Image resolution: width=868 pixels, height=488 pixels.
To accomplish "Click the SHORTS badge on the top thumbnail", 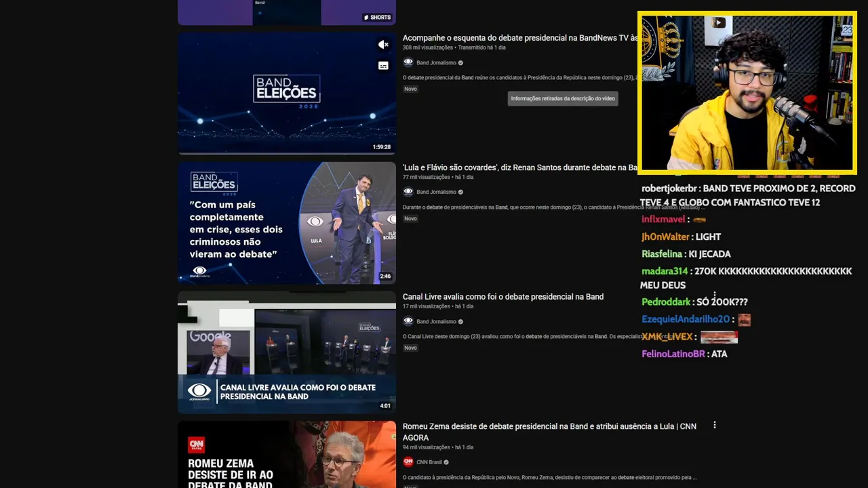I will [x=377, y=18].
